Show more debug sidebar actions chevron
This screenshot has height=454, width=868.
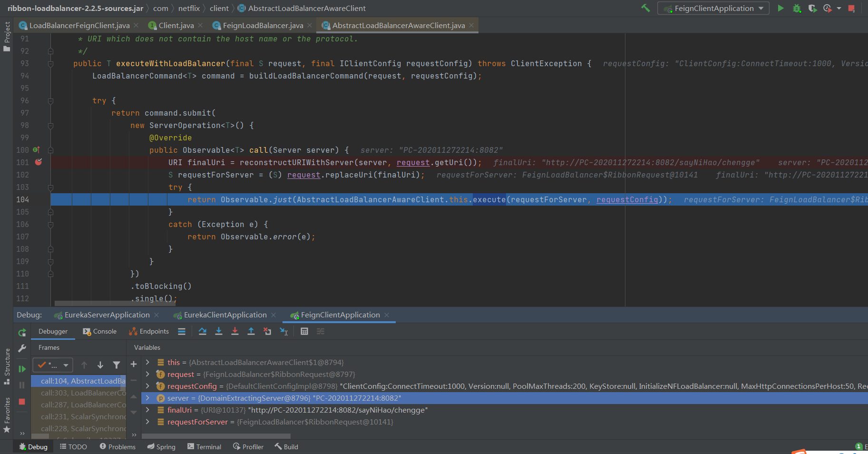[22, 433]
